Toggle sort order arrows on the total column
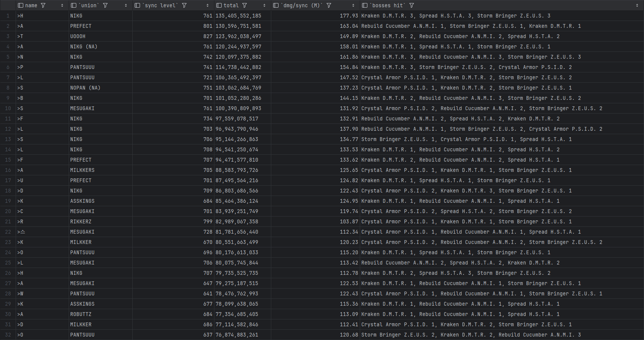 264,5
